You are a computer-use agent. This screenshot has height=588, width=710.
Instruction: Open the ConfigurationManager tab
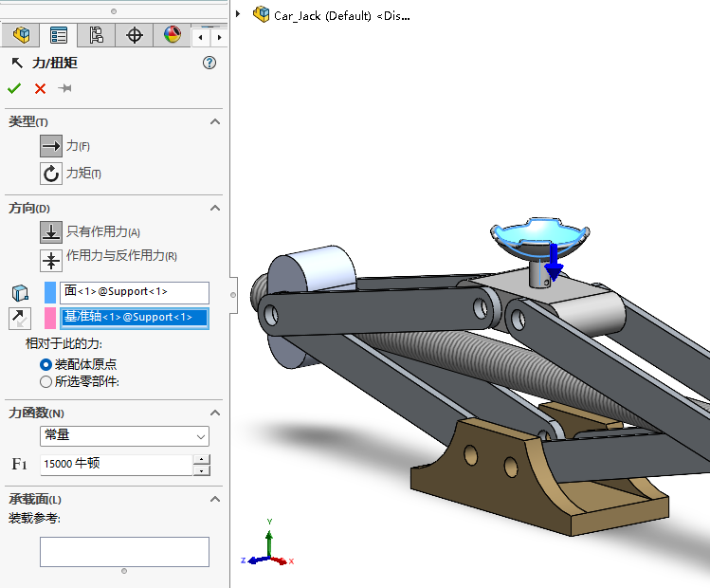(96, 36)
